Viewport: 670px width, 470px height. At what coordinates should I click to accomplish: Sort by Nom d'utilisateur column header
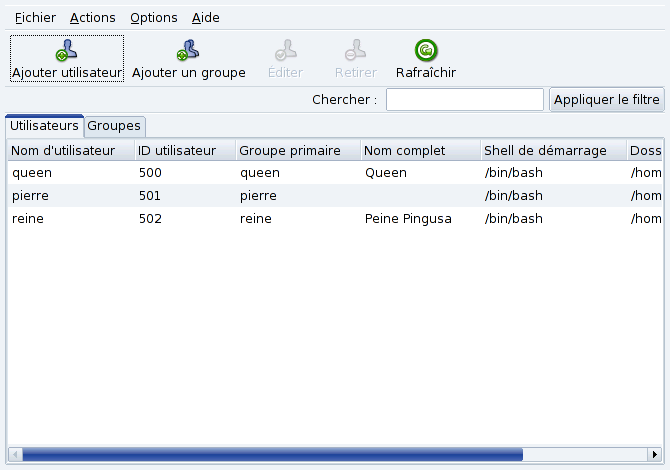coord(70,151)
